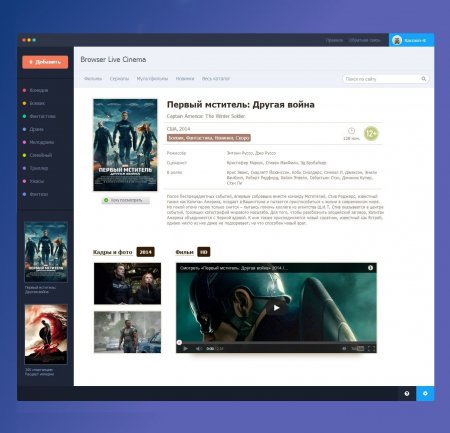Viewport: 450px width, 433px height.
Task: Click the green check icon on Хочу посмотреть
Action: 106,200
